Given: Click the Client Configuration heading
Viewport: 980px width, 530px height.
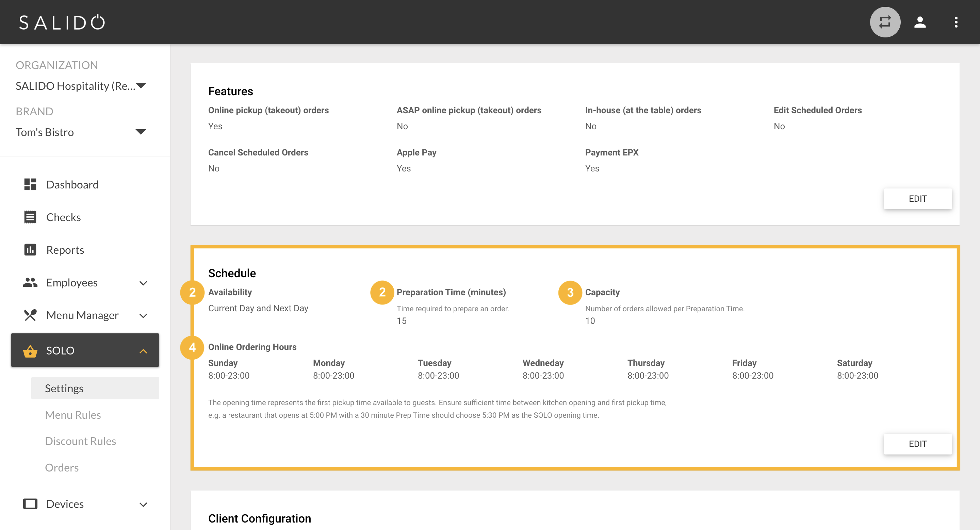Looking at the screenshot, I should [x=259, y=518].
